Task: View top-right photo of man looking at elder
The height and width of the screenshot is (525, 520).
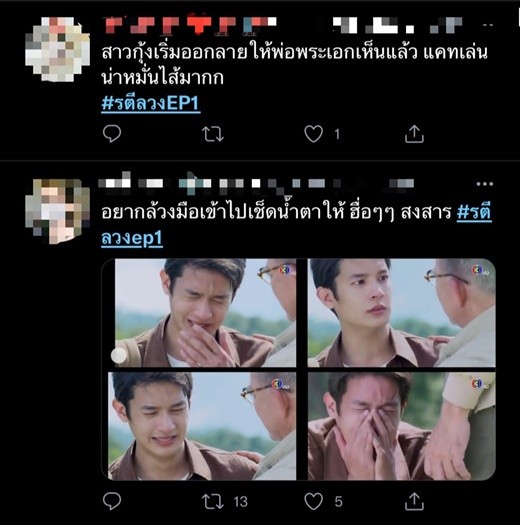Action: [x=401, y=312]
